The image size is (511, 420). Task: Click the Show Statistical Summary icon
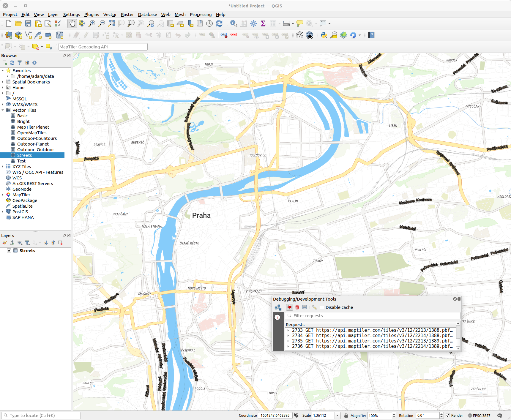pyautogui.click(x=263, y=23)
